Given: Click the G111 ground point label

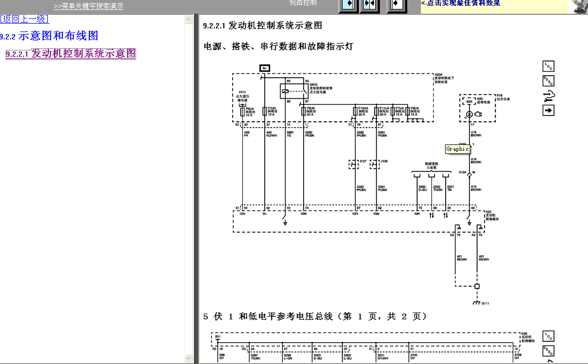Looking at the screenshot, I should point(485,303).
